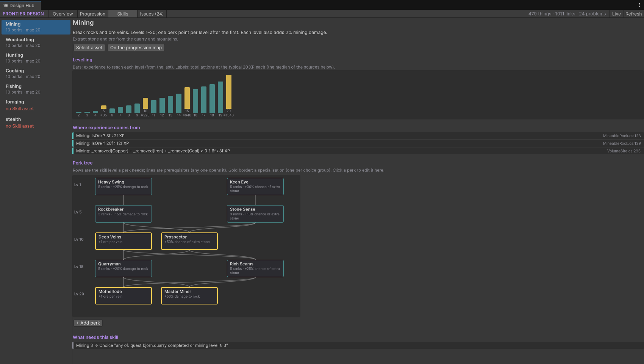Select the Motherlode specialisation perk
This screenshot has height=364, width=644.
tap(123, 296)
